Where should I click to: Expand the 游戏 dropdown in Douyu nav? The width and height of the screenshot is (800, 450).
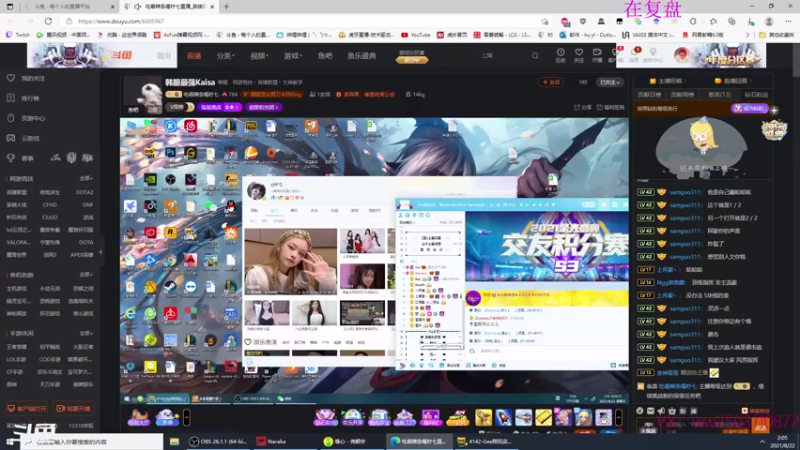point(292,56)
